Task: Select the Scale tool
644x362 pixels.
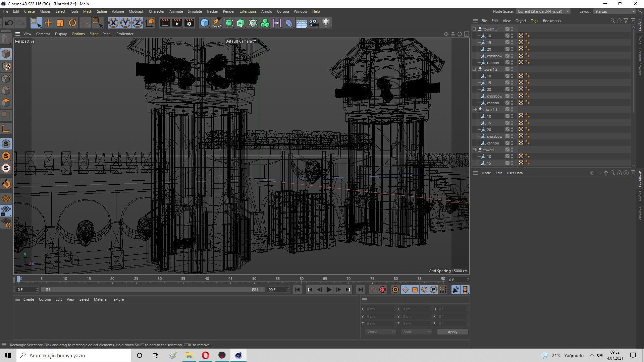Action: coord(60,23)
